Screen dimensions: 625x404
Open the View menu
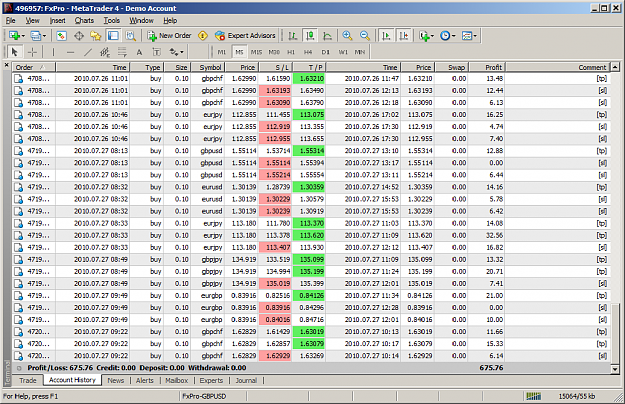(33, 21)
